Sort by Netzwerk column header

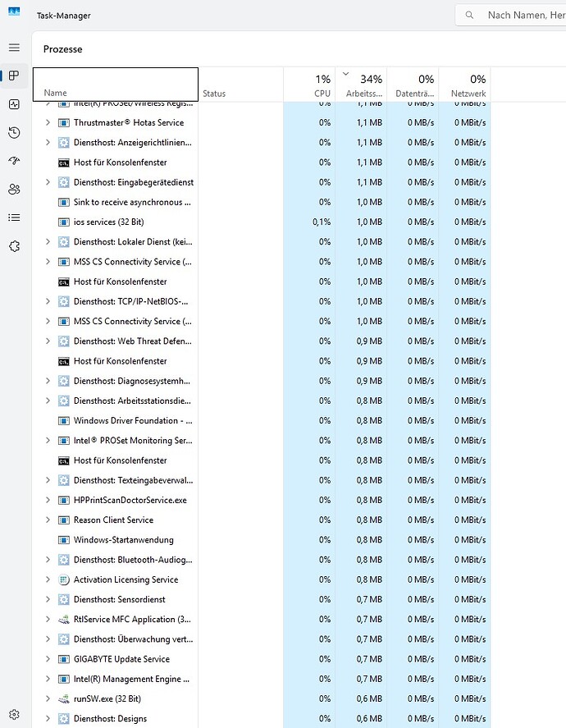[x=464, y=85]
